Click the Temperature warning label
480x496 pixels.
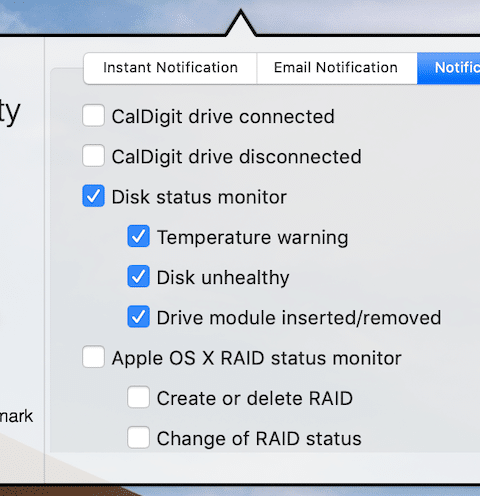(x=252, y=238)
